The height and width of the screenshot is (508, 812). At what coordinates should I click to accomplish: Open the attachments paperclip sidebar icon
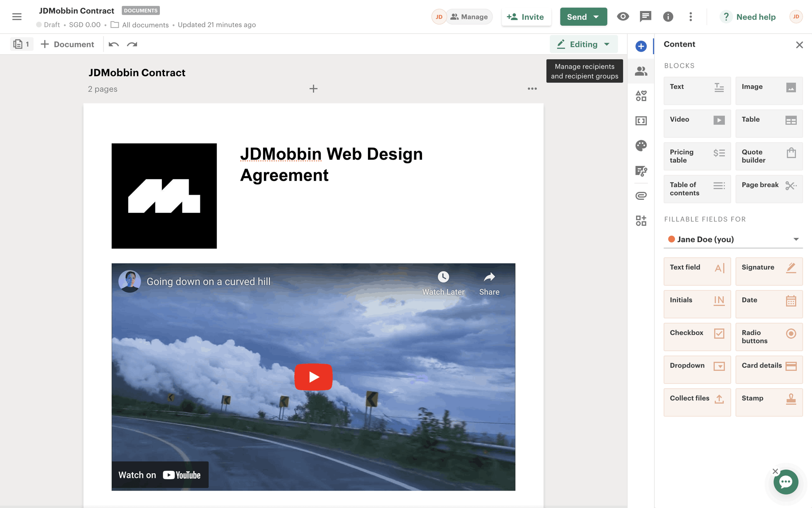coord(641,196)
